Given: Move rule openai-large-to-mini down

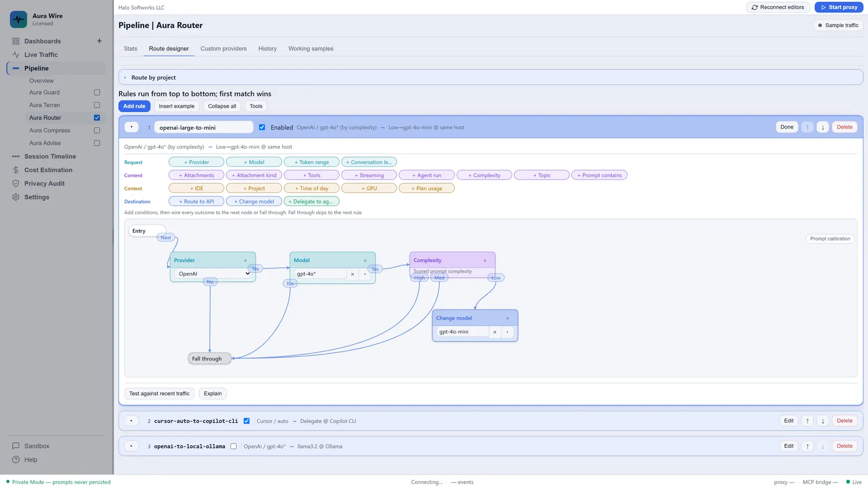Looking at the screenshot, I should (822, 127).
